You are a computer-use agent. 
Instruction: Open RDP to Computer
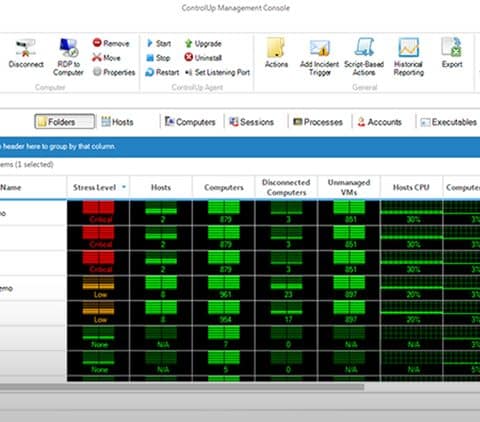coord(68,57)
